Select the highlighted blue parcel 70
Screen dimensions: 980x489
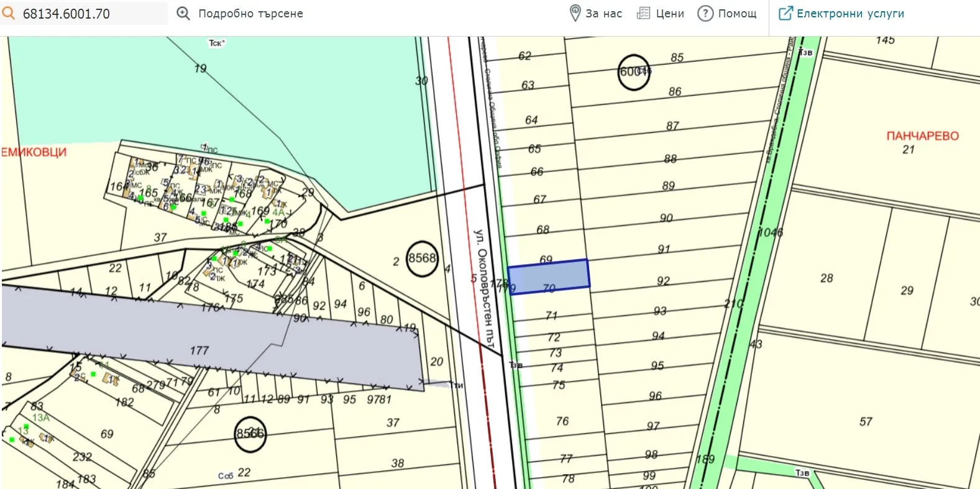pos(548,276)
